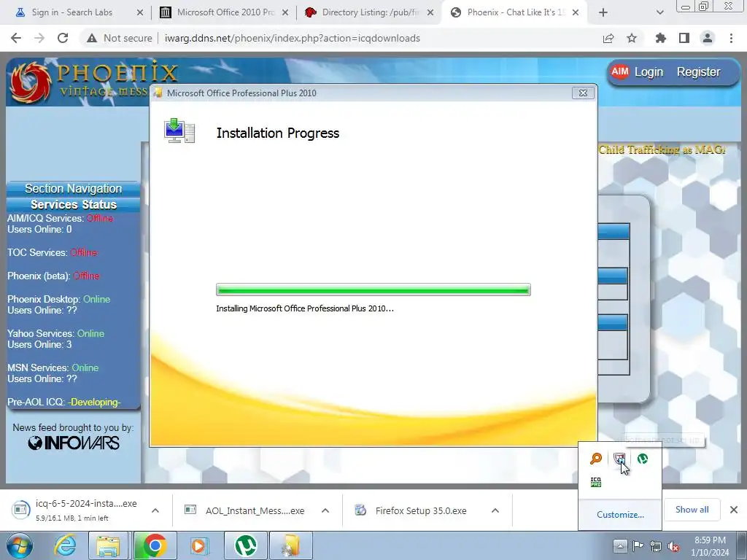Open the Chrome three-dot menu
Screen dimensions: 747x560
pos(731,38)
